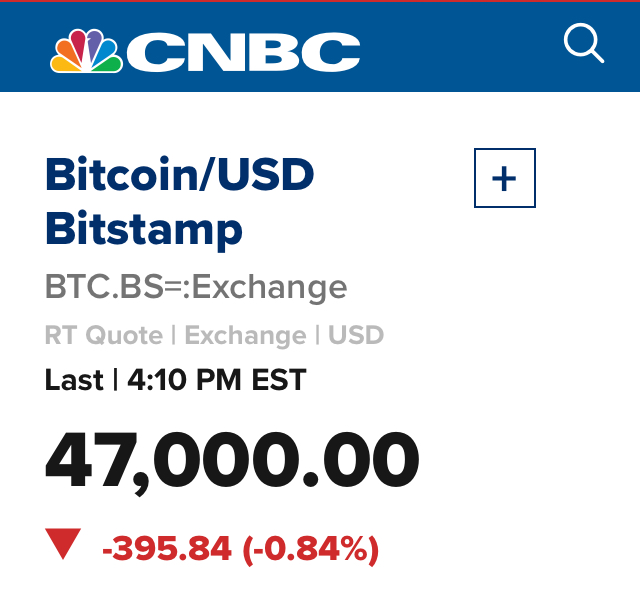Click the red down triangle indicator
The image size is (640, 604).
coord(63,545)
